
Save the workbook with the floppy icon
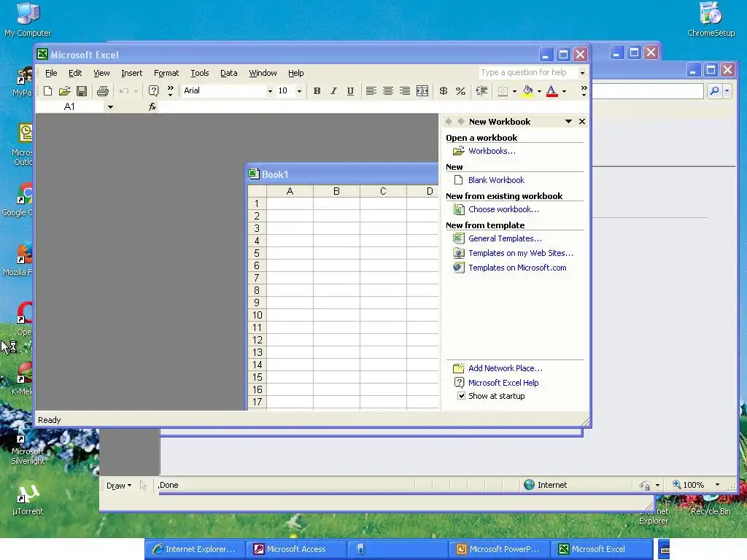82,91
